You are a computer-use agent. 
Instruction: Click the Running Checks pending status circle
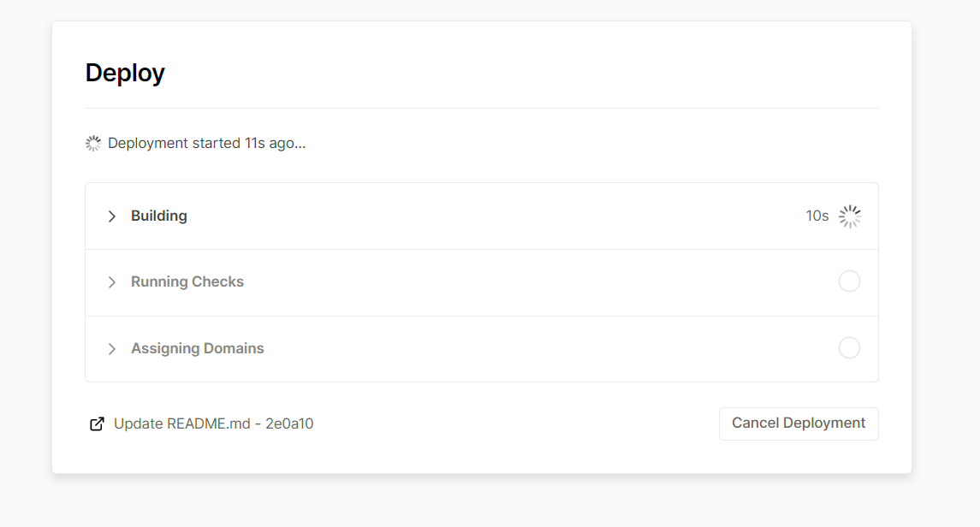pyautogui.click(x=849, y=281)
